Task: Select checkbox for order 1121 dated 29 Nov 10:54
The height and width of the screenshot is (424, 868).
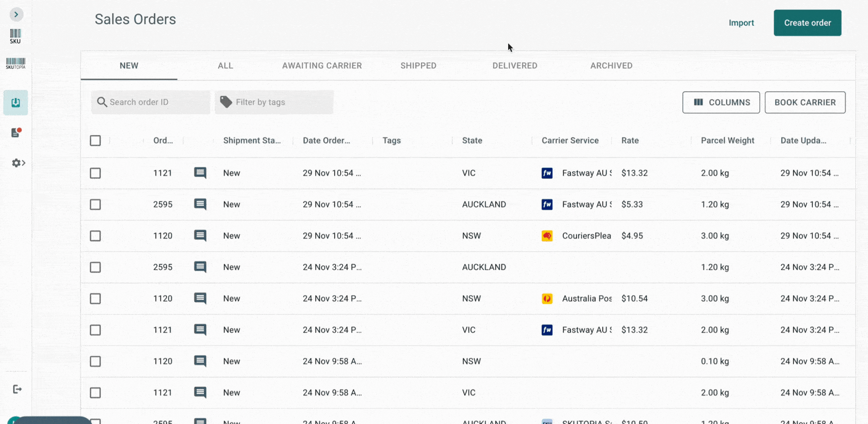Action: coord(95,173)
